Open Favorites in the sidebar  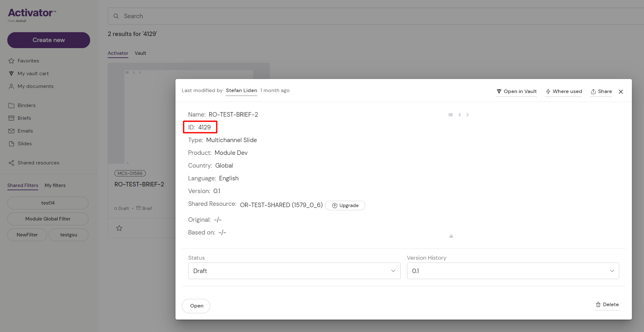[x=28, y=61]
